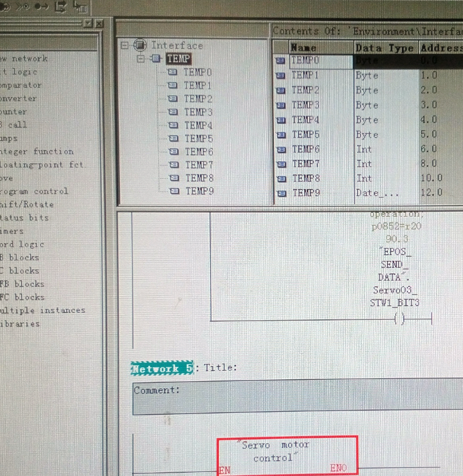Click Byte data type of TEMP1
The height and width of the screenshot is (476, 463).
point(367,75)
